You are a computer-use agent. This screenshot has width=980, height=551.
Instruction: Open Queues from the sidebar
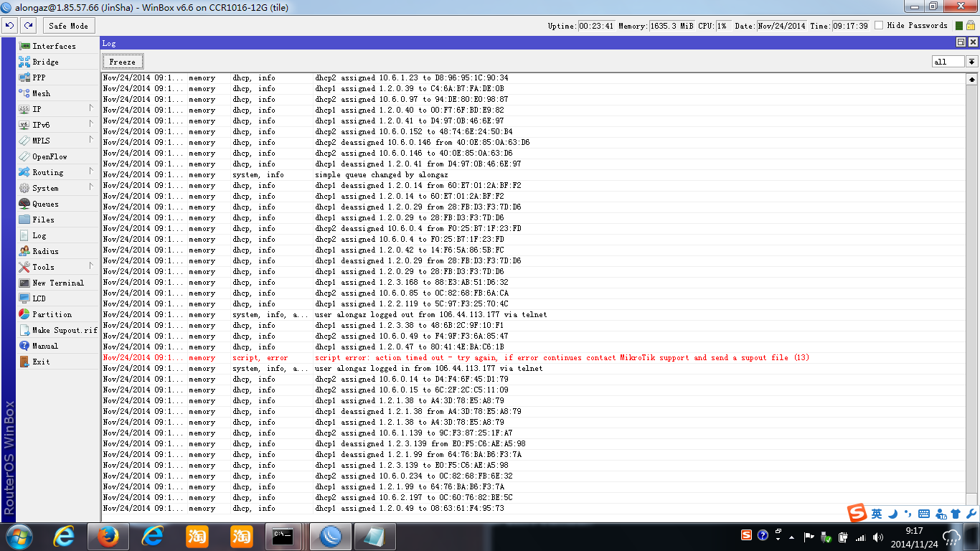pyautogui.click(x=57, y=204)
